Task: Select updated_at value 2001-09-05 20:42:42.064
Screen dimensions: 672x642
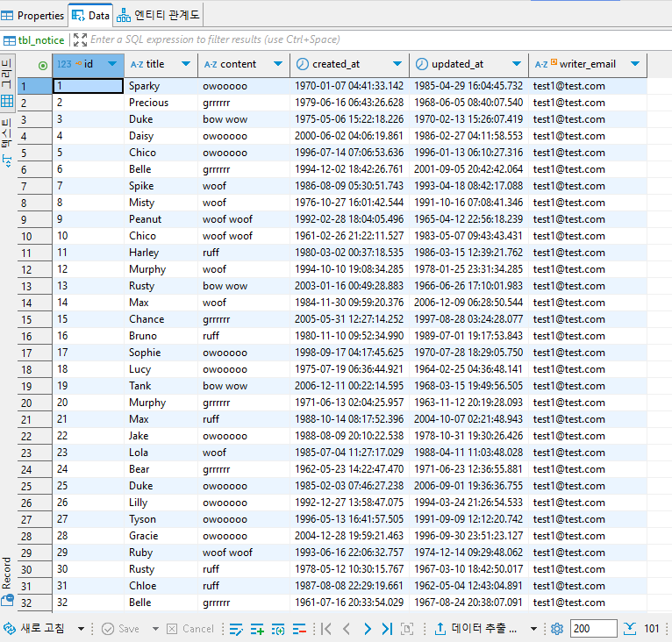Action: point(468,169)
